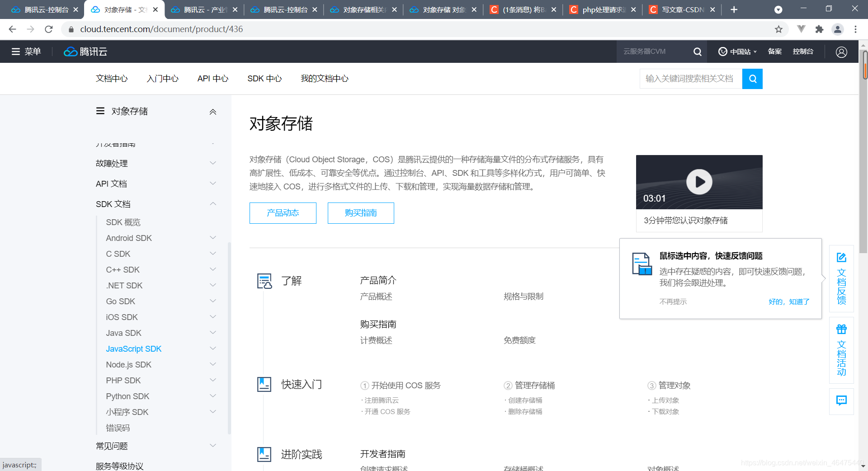Close the 写文章-CSDN tab
This screenshot has height=471, width=868.
pos(712,9)
